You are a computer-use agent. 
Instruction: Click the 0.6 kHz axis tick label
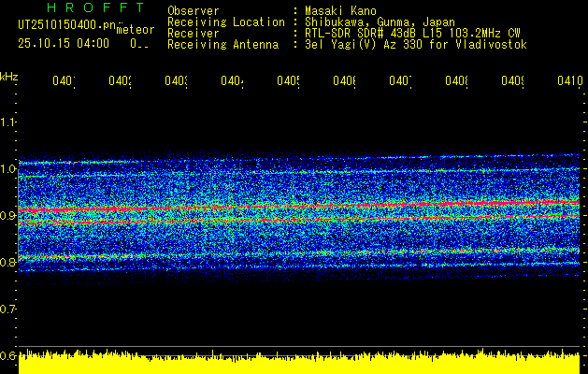tap(9, 355)
